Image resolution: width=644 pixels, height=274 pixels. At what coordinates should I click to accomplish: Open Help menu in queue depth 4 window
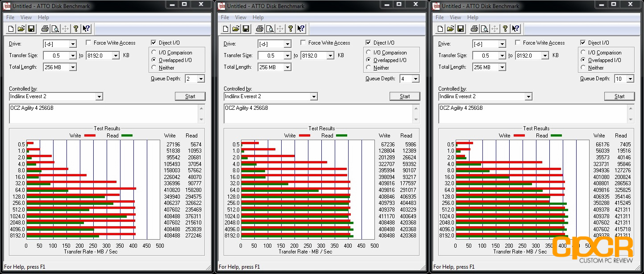(258, 17)
